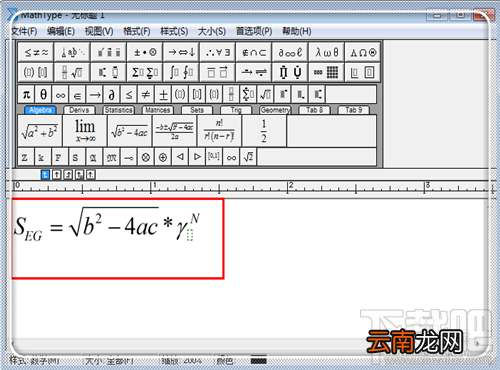Switch to Tab 8
The width and height of the screenshot is (500, 370).
tap(314, 110)
